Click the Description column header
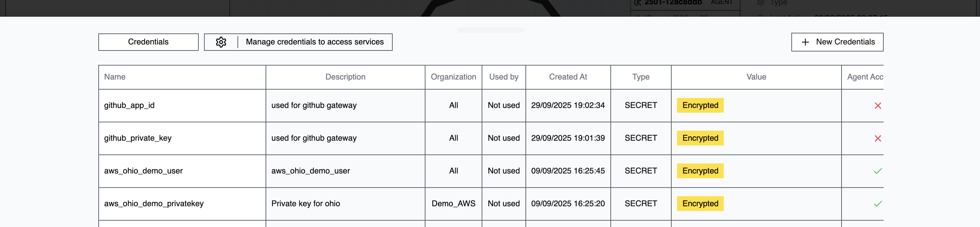 pyautogui.click(x=346, y=77)
